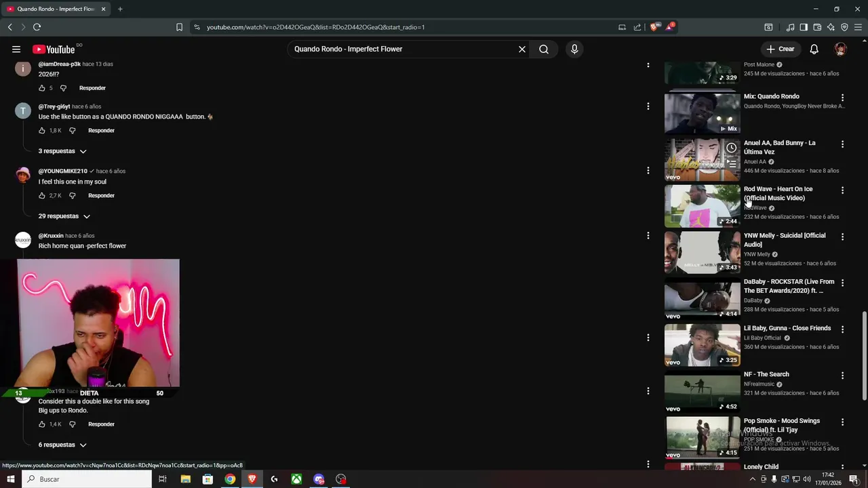Screen dimensions: 868x488
Task: Click the YouTube search magnifier button
Action: pyautogui.click(x=544, y=49)
